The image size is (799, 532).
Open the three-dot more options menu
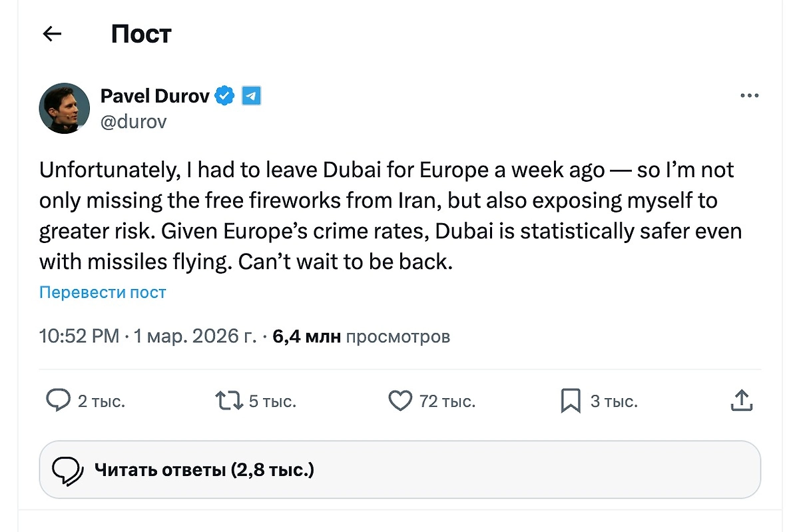tap(749, 97)
